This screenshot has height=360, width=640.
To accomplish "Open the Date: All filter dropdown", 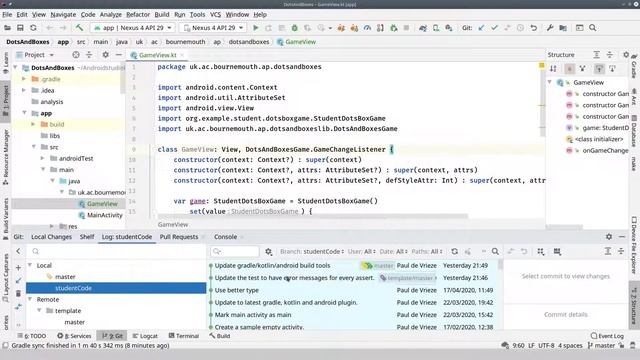I will point(393,251).
